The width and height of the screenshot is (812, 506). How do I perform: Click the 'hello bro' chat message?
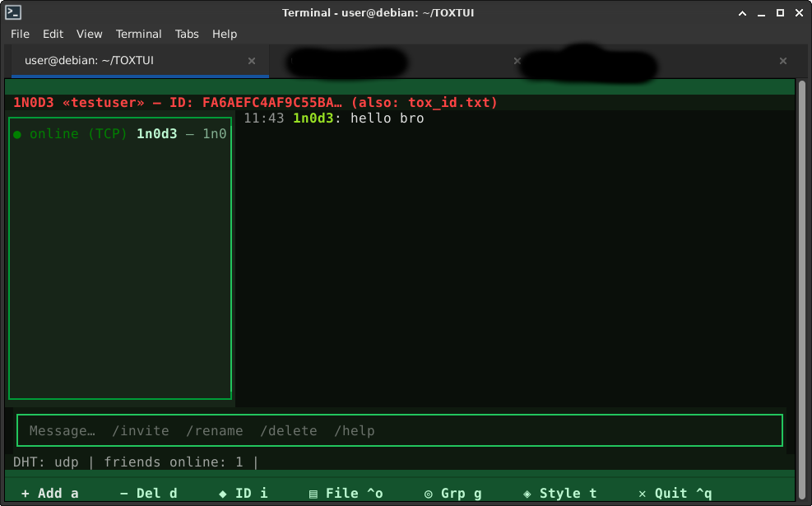[x=387, y=118]
